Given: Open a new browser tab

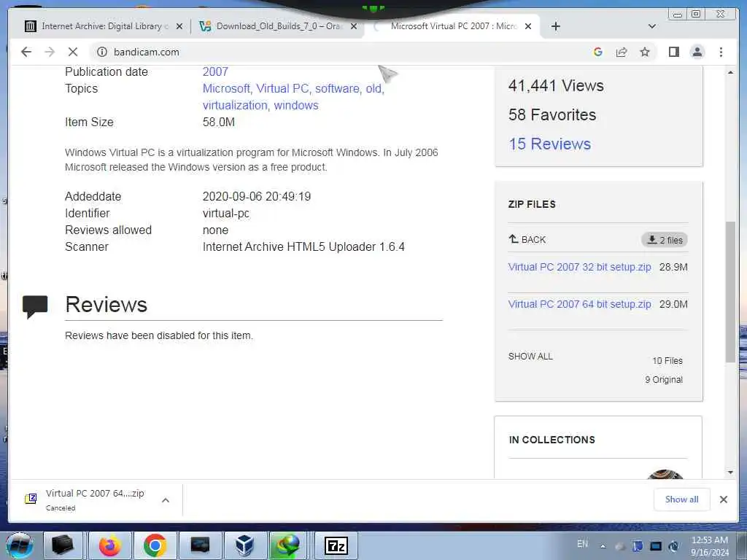Looking at the screenshot, I should (555, 26).
